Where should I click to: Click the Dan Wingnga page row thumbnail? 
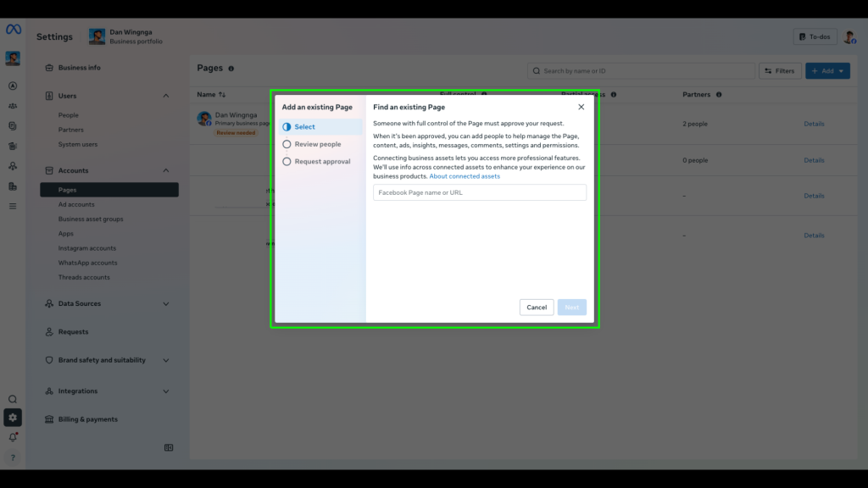[204, 119]
